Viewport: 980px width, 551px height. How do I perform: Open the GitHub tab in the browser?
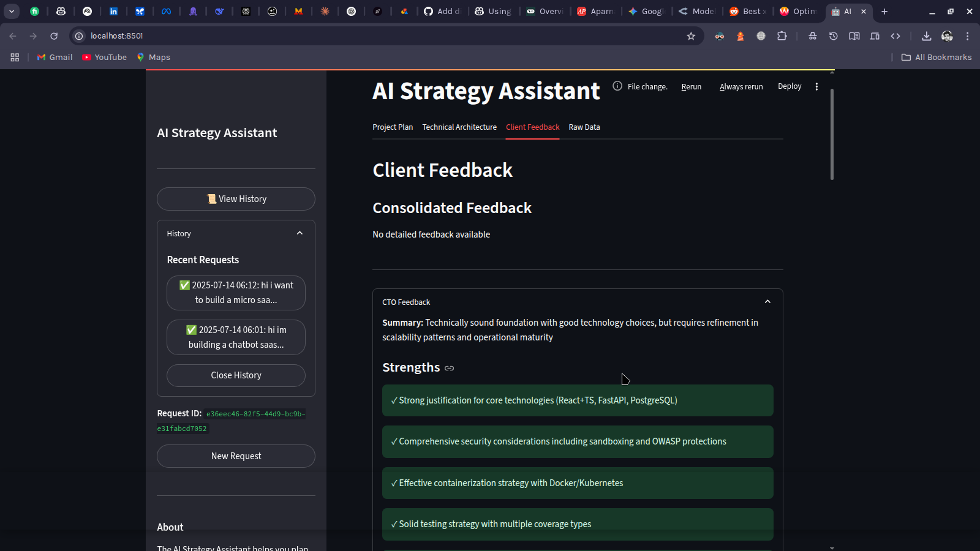click(442, 11)
